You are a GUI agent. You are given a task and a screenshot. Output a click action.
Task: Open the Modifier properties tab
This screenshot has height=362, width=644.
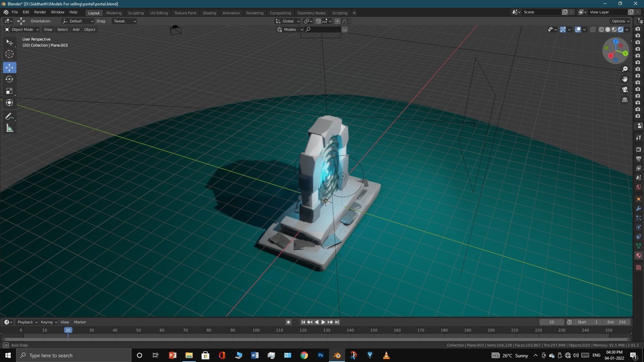point(639,208)
